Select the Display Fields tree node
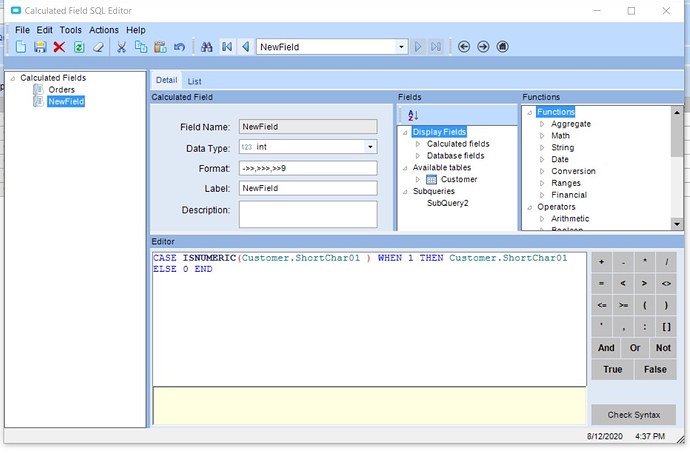 (x=439, y=132)
